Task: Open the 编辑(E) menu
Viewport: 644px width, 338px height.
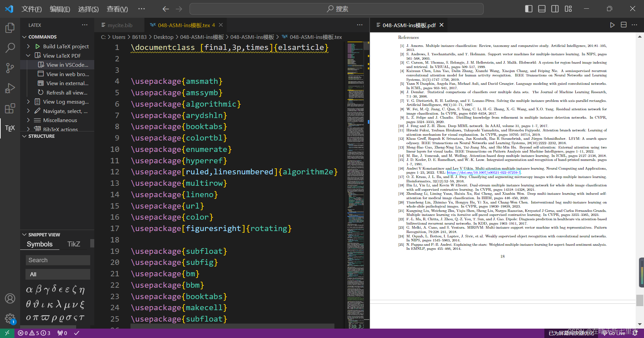Action: coord(60,9)
